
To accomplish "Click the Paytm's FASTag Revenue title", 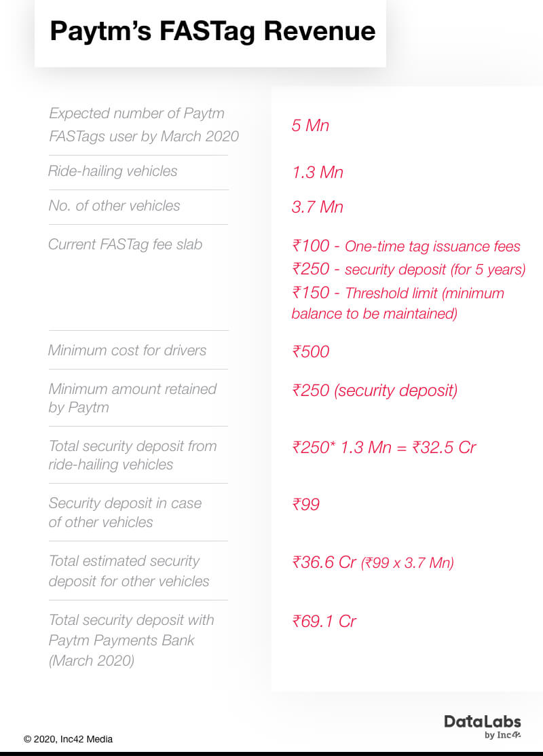I will [x=212, y=32].
